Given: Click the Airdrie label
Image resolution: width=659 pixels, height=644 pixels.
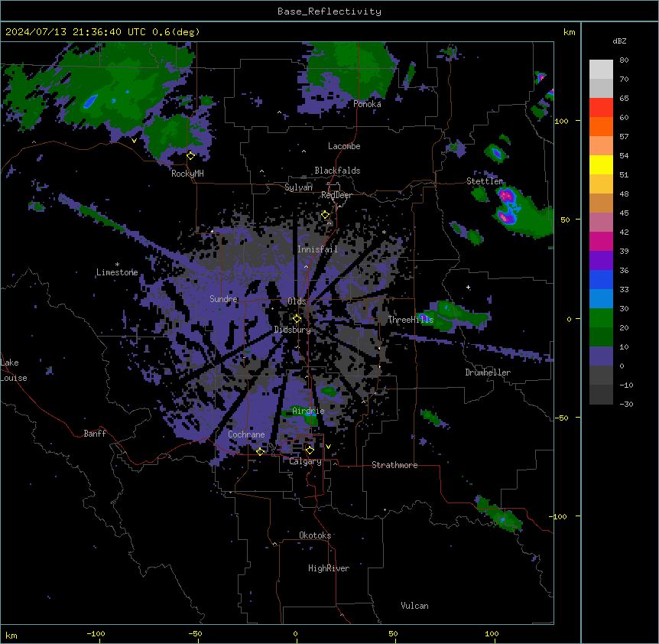Looking at the screenshot, I should tap(308, 411).
